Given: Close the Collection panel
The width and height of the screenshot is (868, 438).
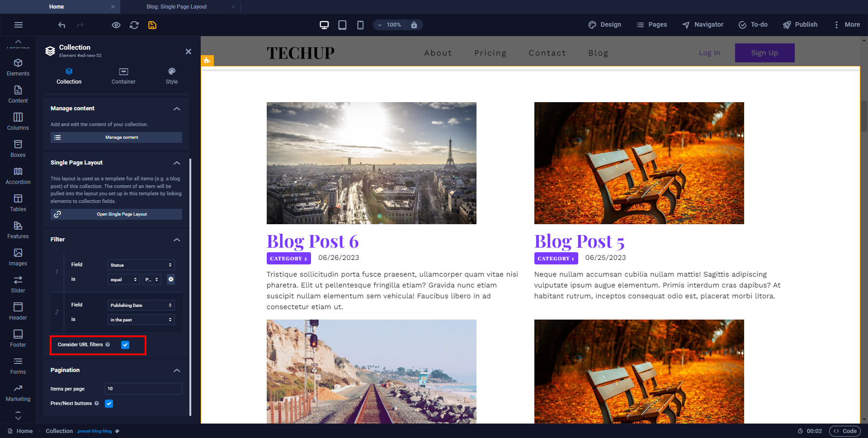Looking at the screenshot, I should pos(189,52).
